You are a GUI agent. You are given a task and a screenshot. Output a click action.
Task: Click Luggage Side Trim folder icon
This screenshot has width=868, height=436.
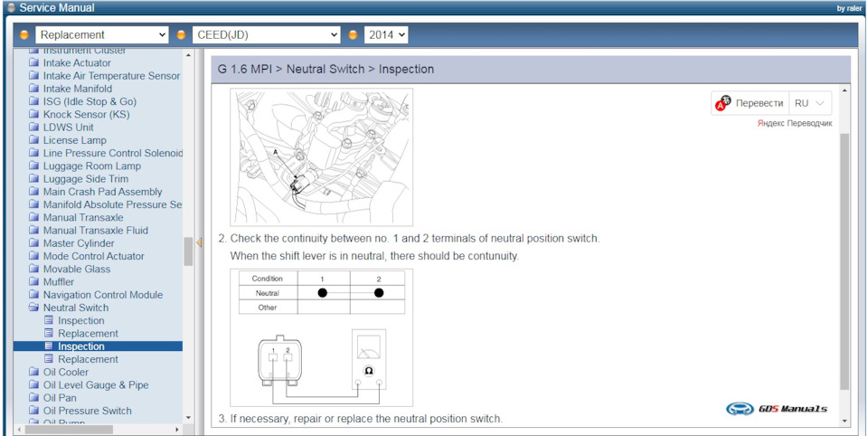(34, 179)
